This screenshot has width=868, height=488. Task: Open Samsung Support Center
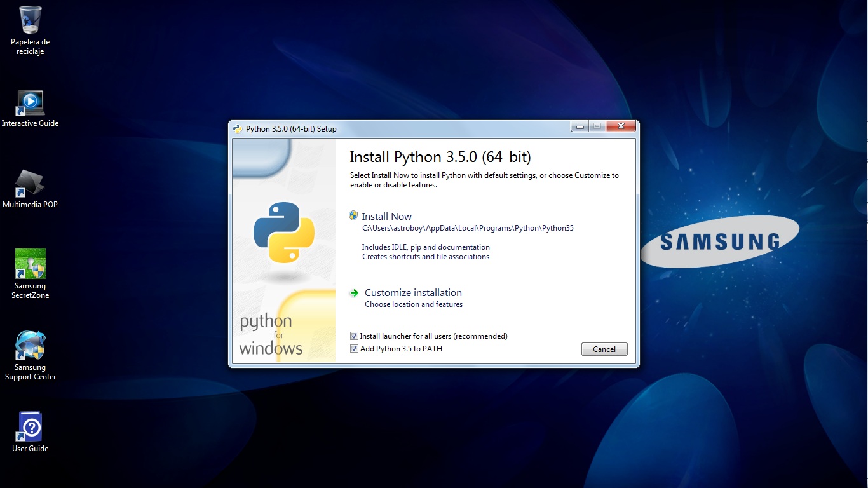tap(29, 343)
